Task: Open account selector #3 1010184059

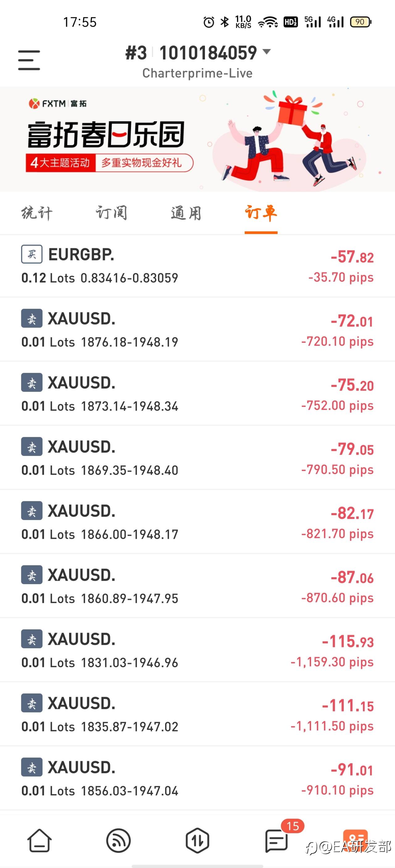Action: [x=198, y=53]
